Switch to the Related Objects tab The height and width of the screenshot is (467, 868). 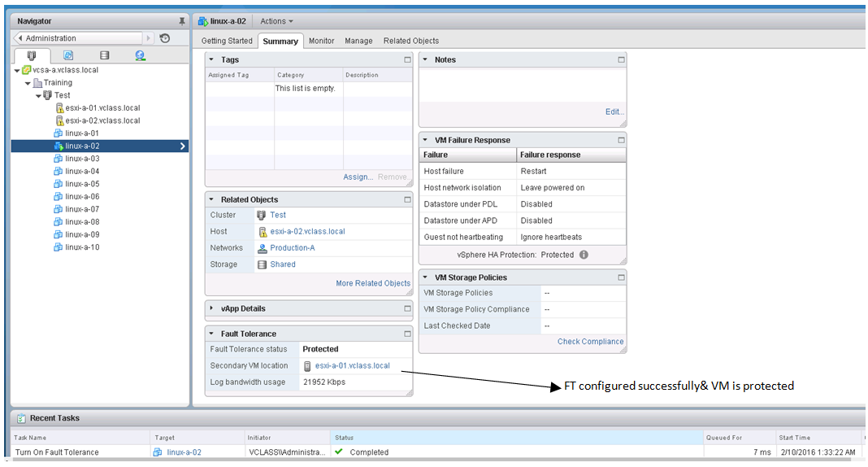pos(411,41)
